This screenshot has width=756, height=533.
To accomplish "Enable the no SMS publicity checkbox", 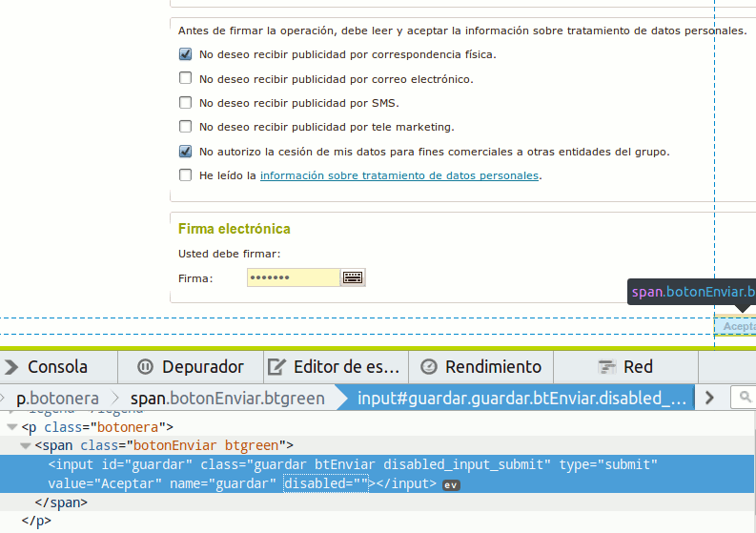I will point(186,102).
